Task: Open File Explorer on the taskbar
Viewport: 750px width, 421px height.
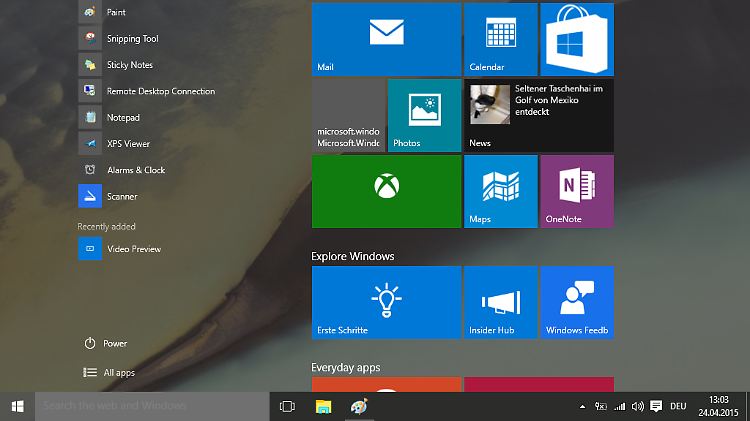Action: (323, 407)
